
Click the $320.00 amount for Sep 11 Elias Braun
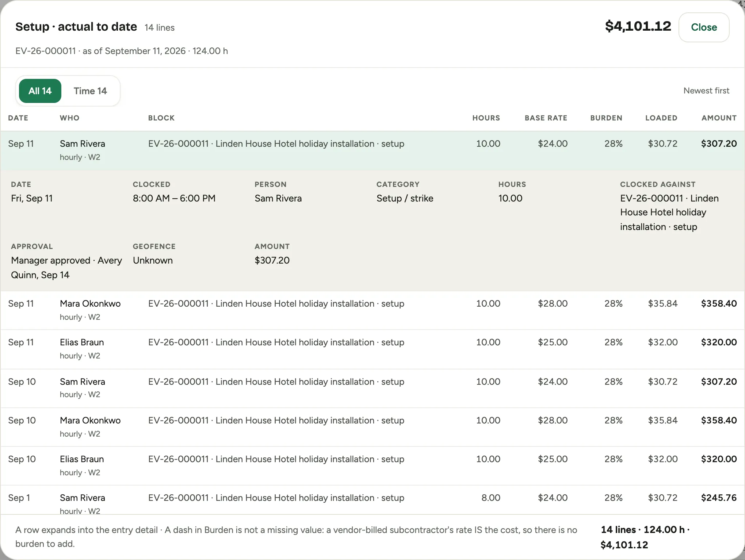(x=719, y=342)
